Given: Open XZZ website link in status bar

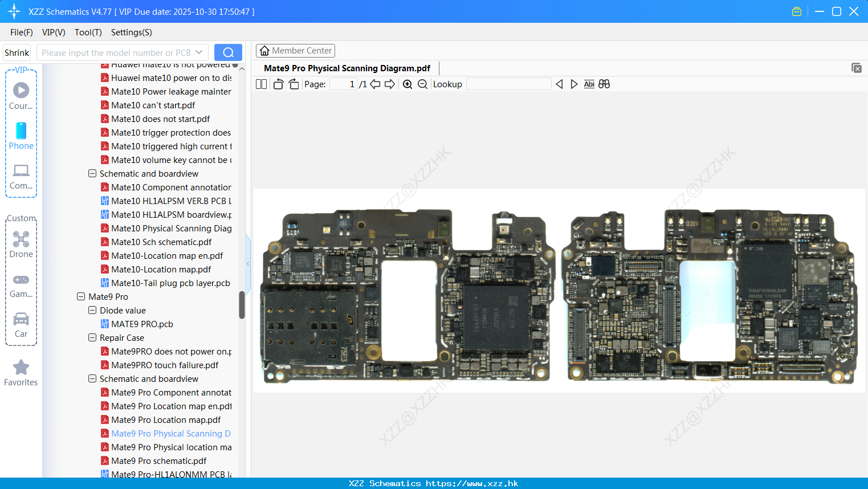Looking at the screenshot, I should pos(472,483).
